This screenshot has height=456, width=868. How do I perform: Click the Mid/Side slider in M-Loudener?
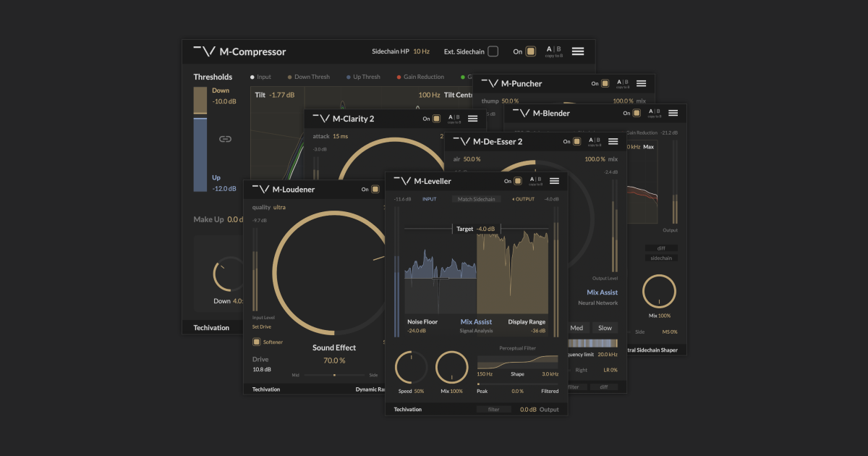click(x=334, y=375)
